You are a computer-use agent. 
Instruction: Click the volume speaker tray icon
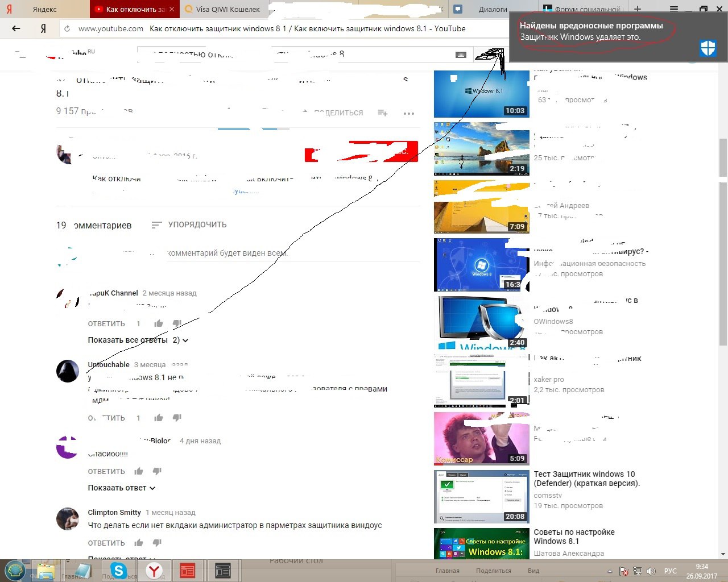tap(651, 571)
